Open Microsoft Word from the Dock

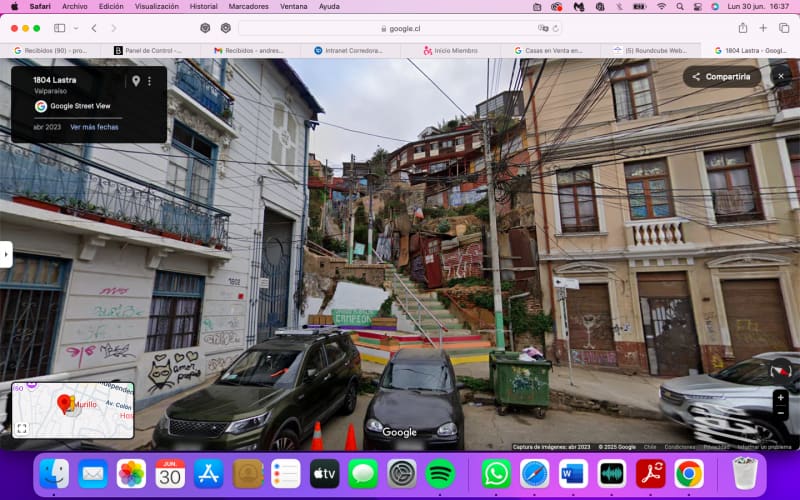point(573,474)
